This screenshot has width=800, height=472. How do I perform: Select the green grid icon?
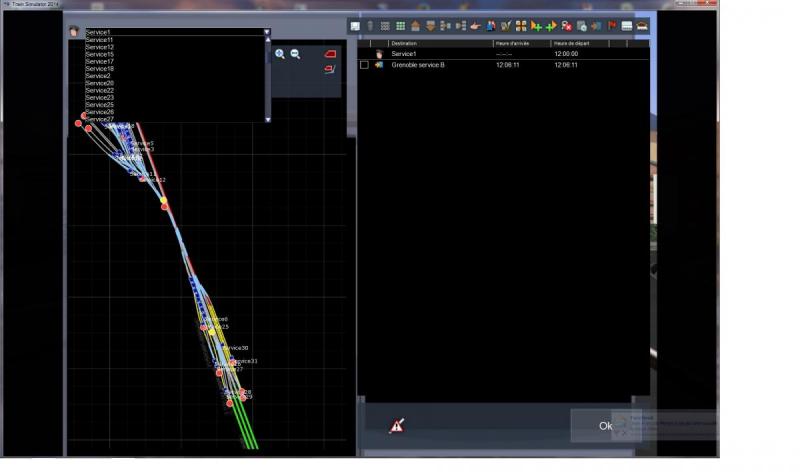coord(401,26)
